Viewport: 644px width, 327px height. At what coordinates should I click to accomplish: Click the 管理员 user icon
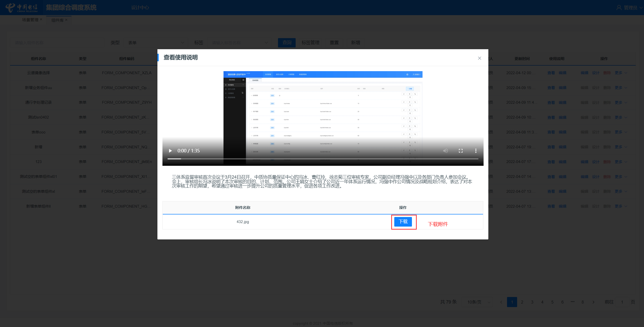coord(619,8)
